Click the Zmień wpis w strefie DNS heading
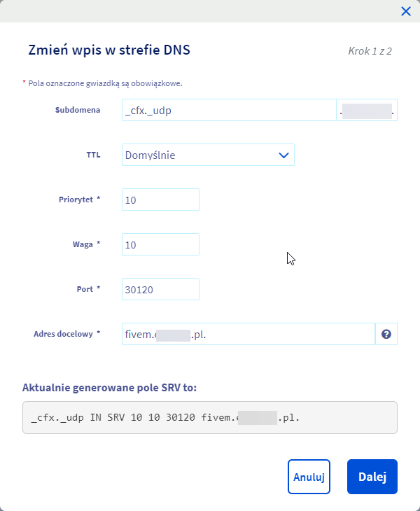This screenshot has height=511, width=420. 109,50
